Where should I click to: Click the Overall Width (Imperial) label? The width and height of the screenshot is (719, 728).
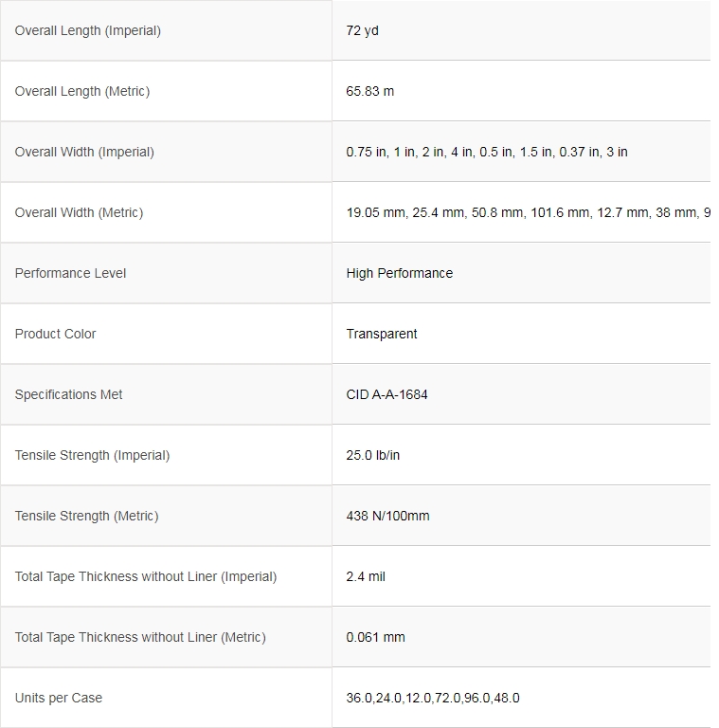click(x=84, y=152)
